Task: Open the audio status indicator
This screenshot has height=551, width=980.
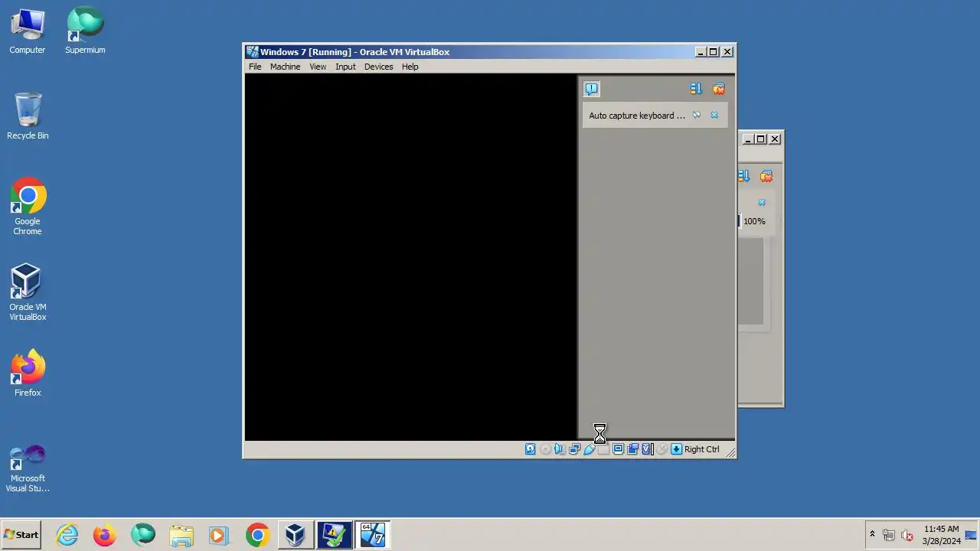Action: 560,449
